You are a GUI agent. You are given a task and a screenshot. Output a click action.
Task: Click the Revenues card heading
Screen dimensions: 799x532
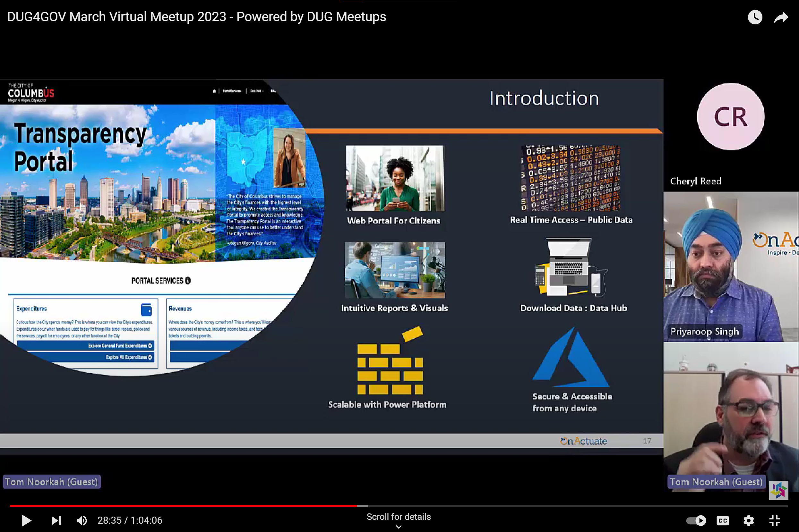click(x=180, y=308)
